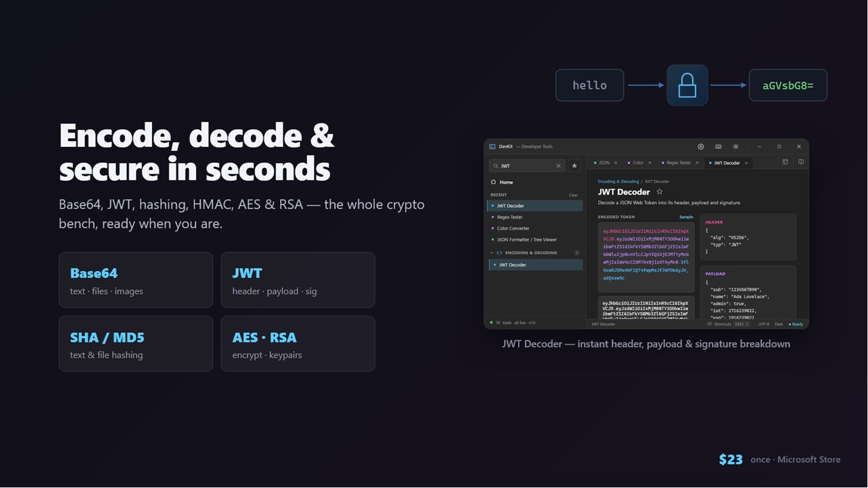Open Color Converter from the Recent list

(535, 228)
